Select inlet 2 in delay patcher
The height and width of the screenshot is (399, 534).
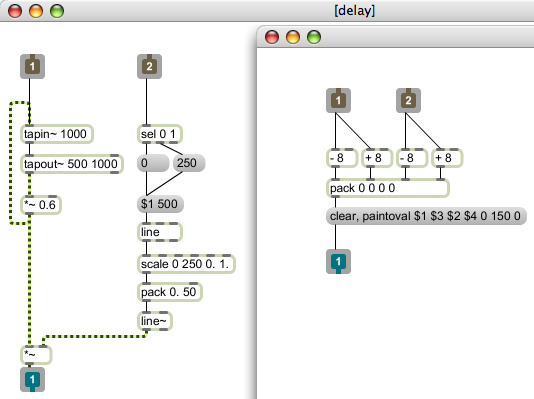click(150, 66)
